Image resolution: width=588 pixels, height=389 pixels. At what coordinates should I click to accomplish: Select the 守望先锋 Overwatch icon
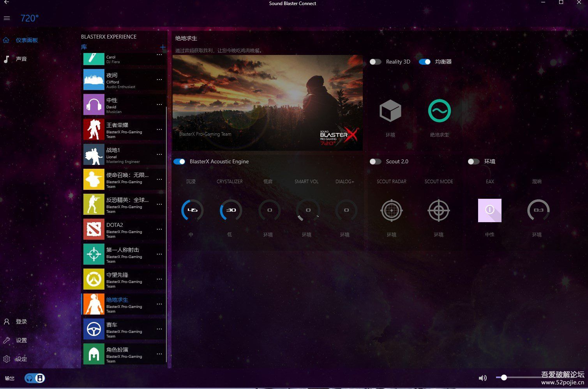(x=94, y=279)
